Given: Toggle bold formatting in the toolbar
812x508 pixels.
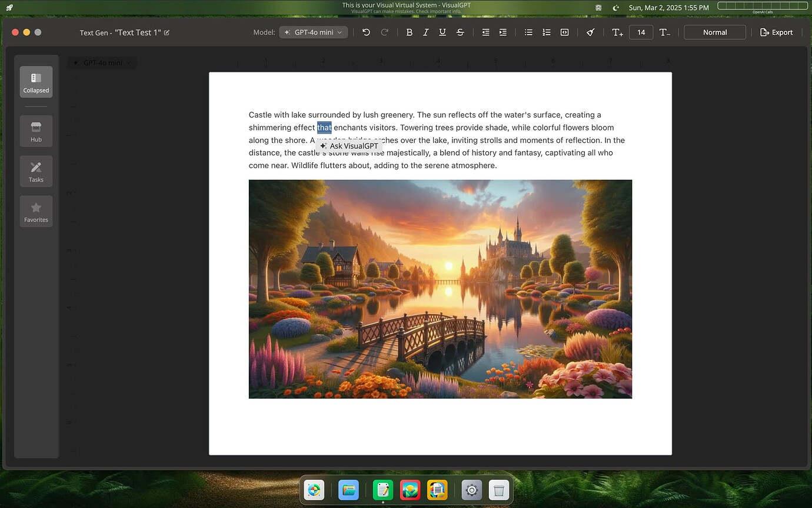Looking at the screenshot, I should click(x=409, y=32).
